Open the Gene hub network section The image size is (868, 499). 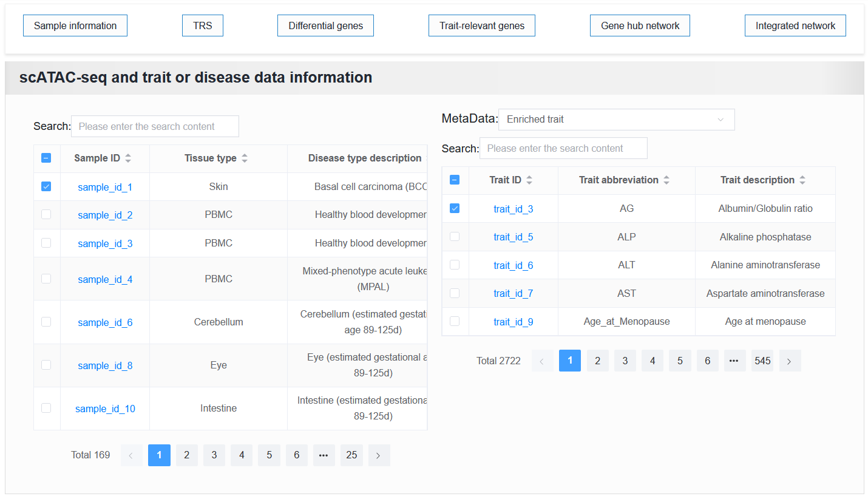coord(640,25)
